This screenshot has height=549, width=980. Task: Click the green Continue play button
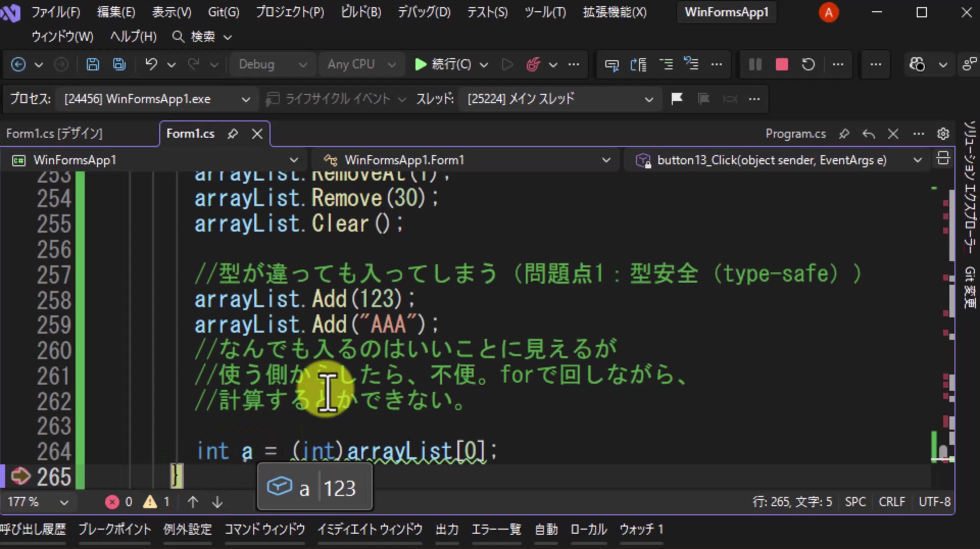[421, 64]
